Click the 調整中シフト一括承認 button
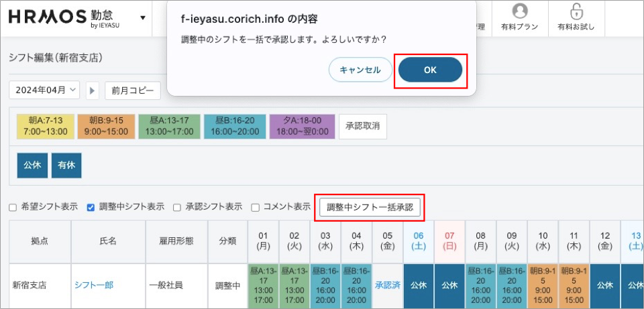This screenshot has height=309, width=644. pyautogui.click(x=370, y=208)
